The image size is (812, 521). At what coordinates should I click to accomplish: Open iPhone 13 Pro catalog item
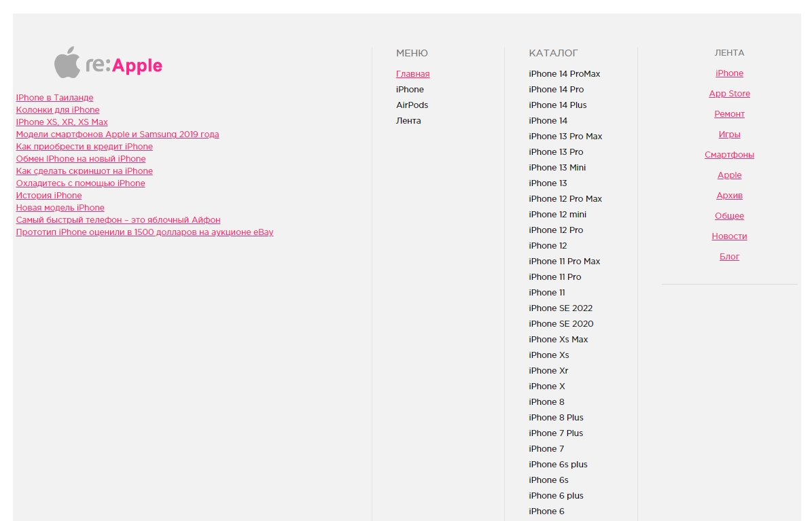coord(556,151)
